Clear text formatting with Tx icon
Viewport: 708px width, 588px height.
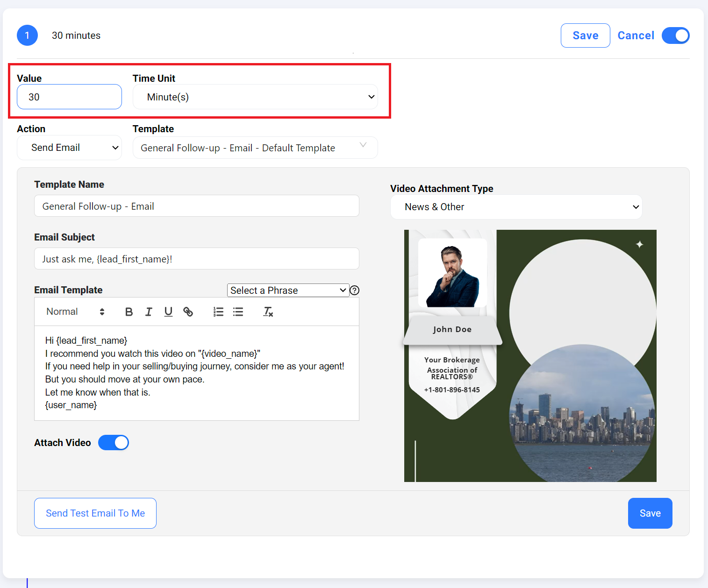[268, 312]
